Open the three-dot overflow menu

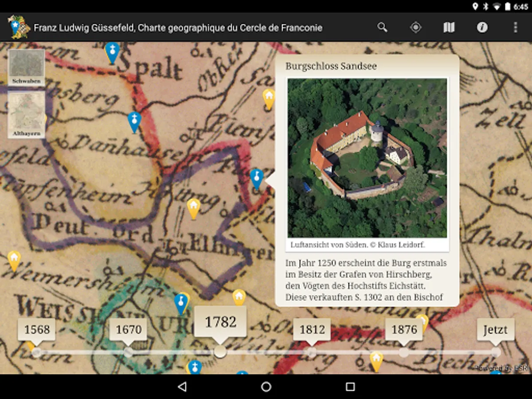[515, 27]
